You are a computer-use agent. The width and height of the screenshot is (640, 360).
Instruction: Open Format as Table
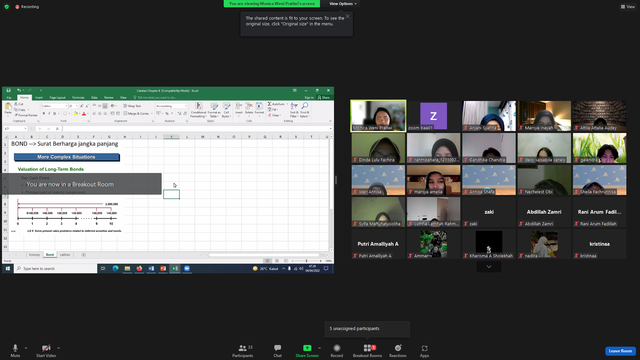point(214,110)
